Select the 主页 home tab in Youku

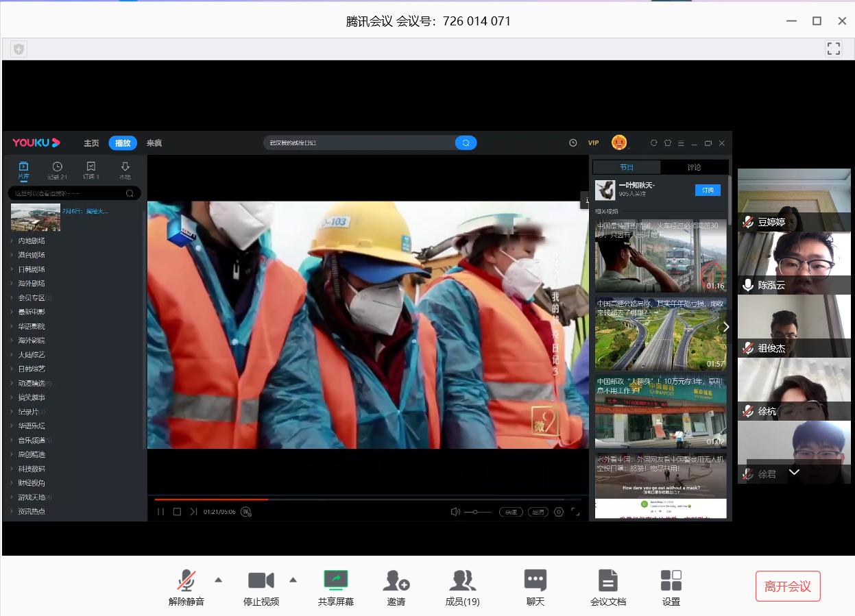pyautogui.click(x=91, y=143)
